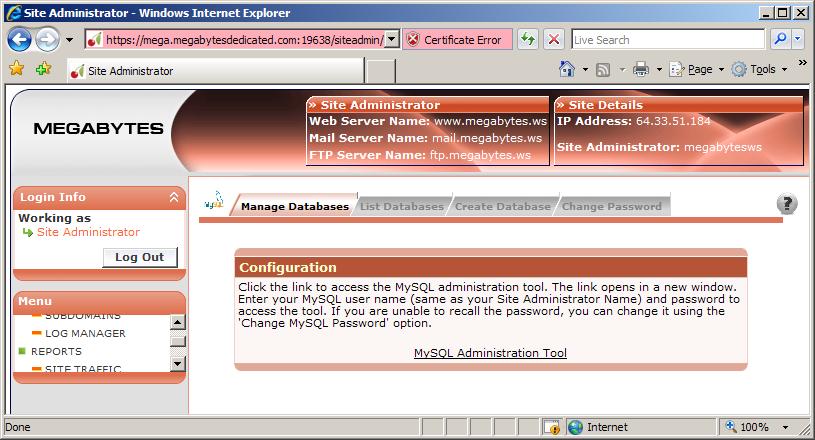Switch to the List Databases tab
This screenshot has height=440, width=815.
point(401,206)
